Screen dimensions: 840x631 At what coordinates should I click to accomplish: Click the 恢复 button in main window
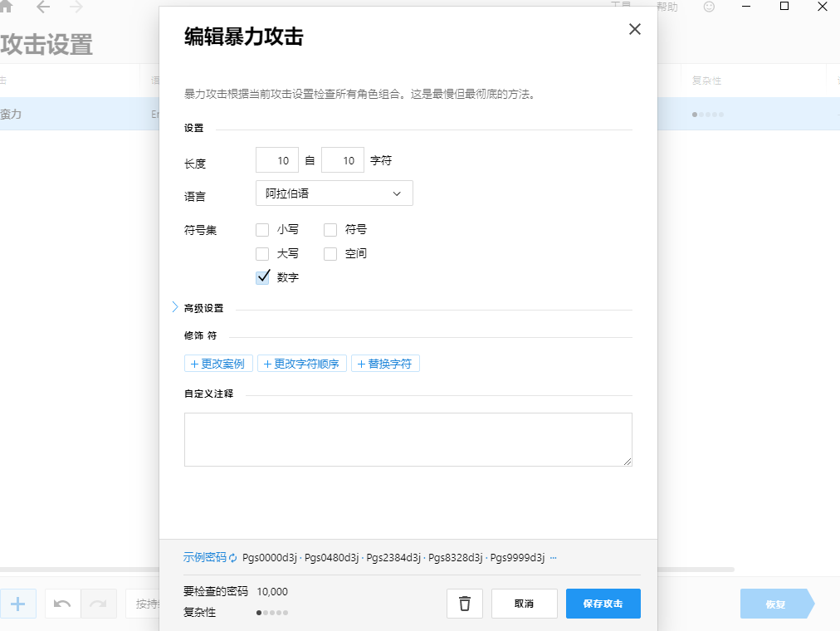pos(776,604)
